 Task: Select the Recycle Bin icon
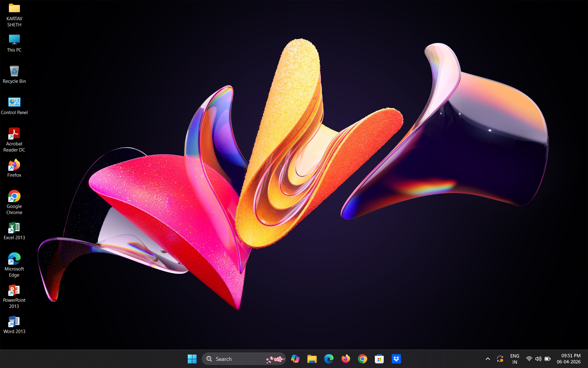coord(14,71)
